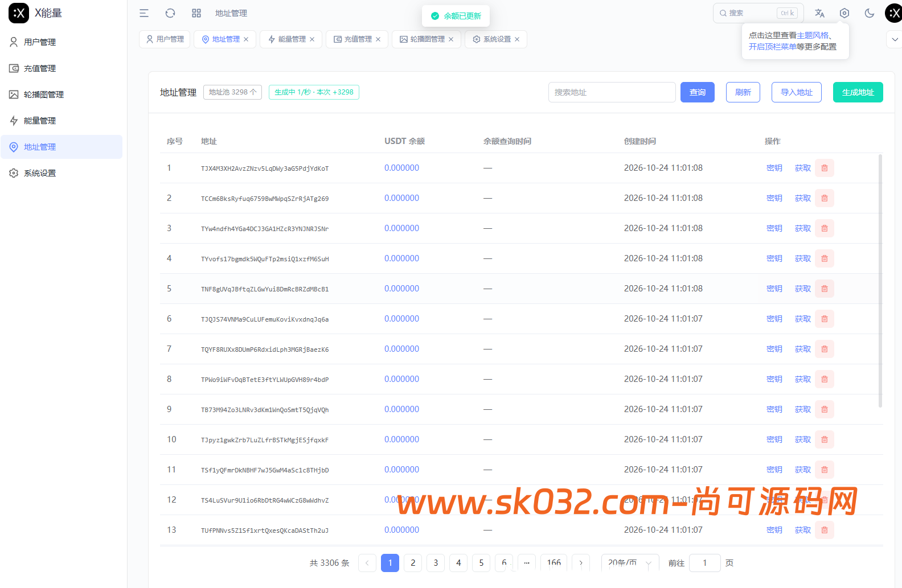902x588 pixels.
Task: Click the 查询 search button
Action: click(x=698, y=92)
